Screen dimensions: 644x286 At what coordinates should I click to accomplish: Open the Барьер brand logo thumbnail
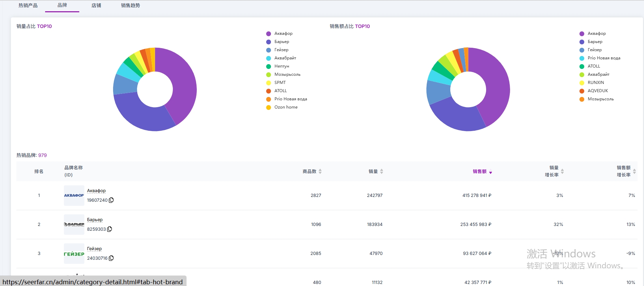(74, 225)
